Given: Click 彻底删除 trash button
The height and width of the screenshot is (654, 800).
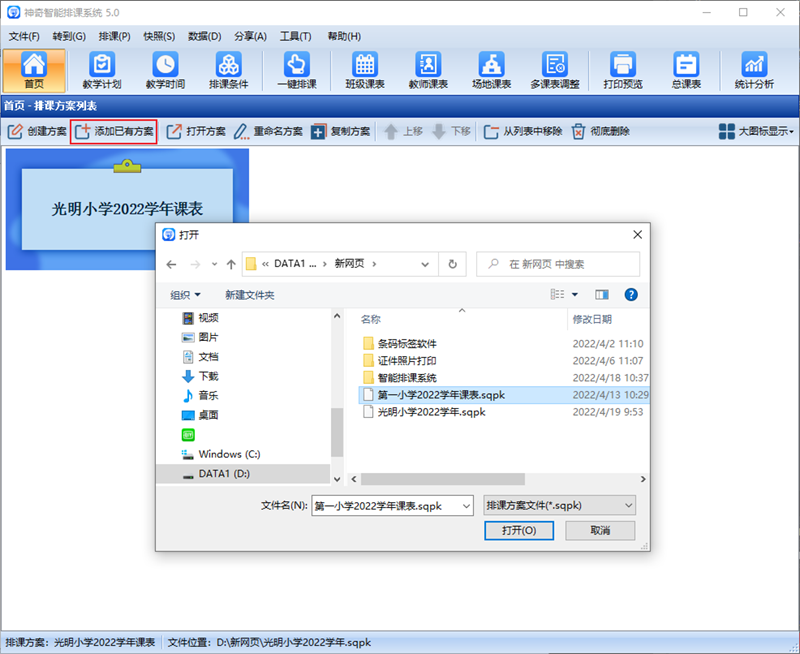Looking at the screenshot, I should (x=600, y=132).
